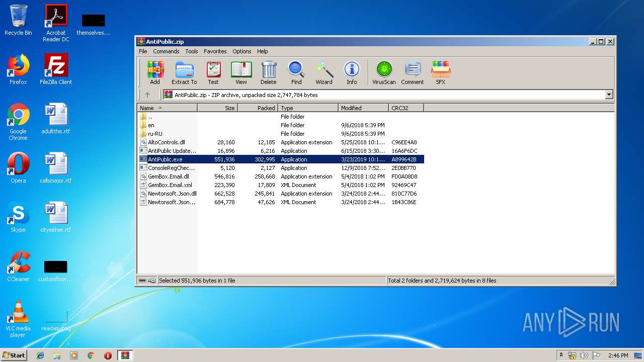The height and width of the screenshot is (362, 644).
Task: Open Windows Explorer from taskbar
Action: pyautogui.click(x=57, y=355)
